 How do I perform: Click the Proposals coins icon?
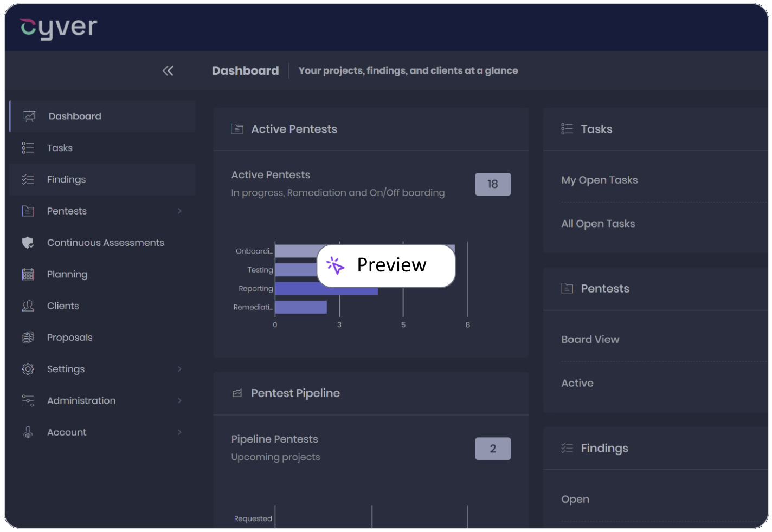pos(28,338)
